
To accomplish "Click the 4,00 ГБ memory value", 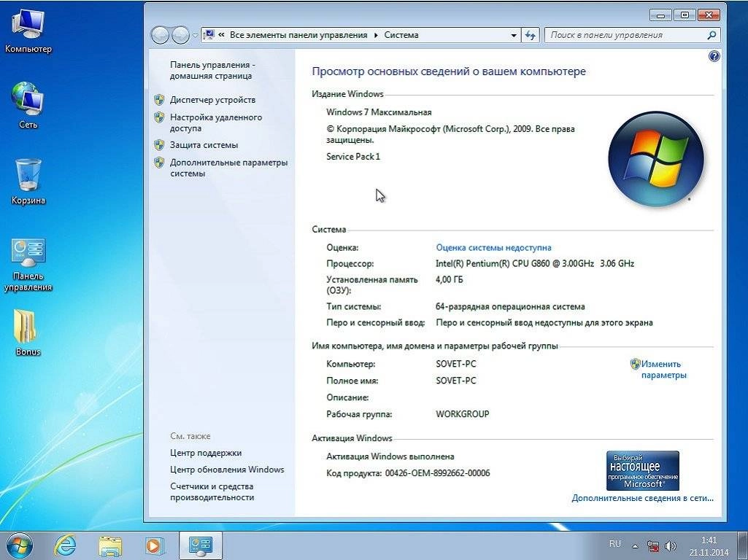I will pyautogui.click(x=449, y=280).
